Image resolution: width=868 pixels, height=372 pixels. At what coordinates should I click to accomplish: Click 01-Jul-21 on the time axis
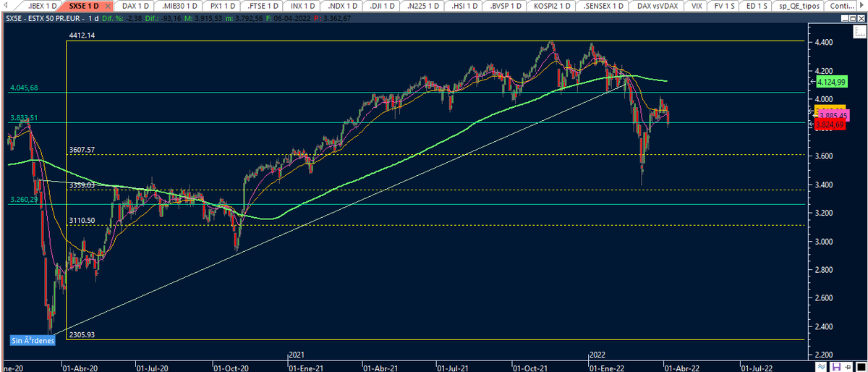454,367
